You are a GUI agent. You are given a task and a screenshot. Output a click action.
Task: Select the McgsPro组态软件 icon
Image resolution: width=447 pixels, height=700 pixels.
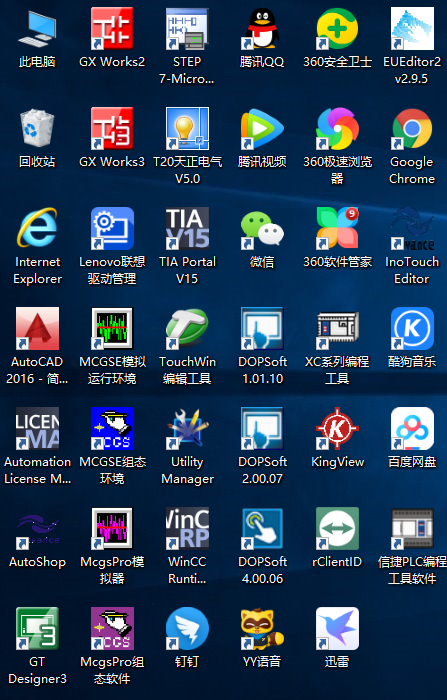click(112, 629)
